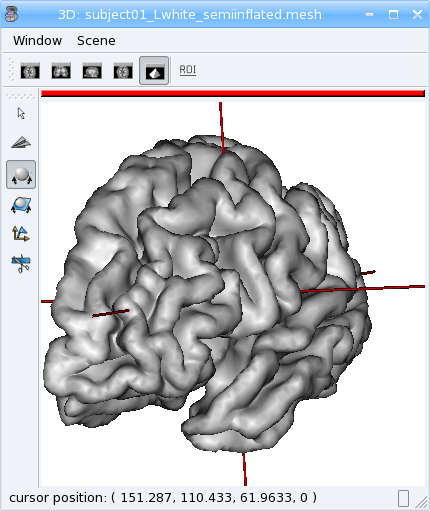Switch to coronal view icon
This screenshot has width=430, height=511.
click(61, 71)
